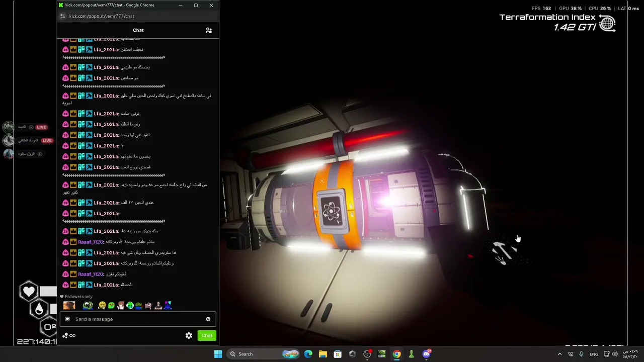Image resolution: width=644 pixels, height=362 pixels.
Task: Open the ENG language switcher
Action: point(594,354)
